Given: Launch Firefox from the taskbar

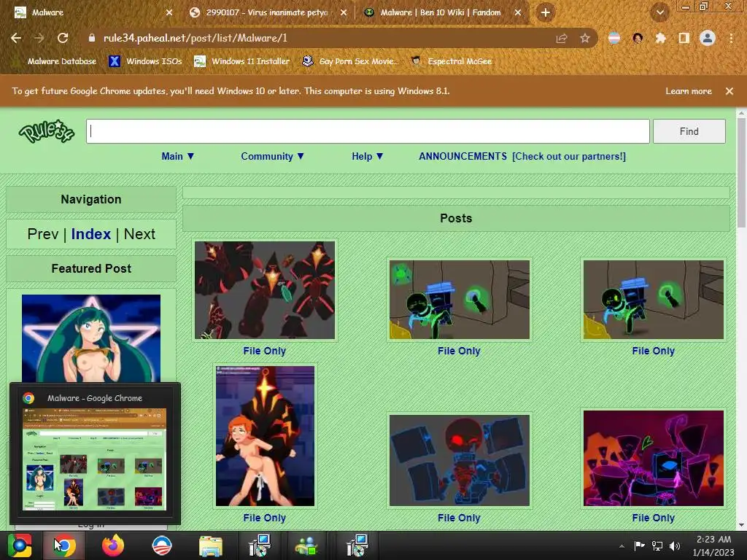Looking at the screenshot, I should pos(113,545).
